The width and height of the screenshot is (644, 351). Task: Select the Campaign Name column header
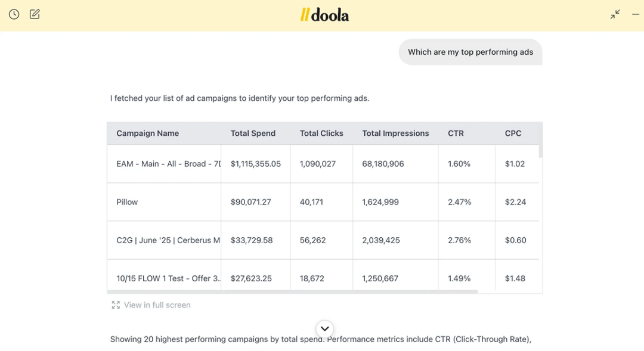point(147,133)
